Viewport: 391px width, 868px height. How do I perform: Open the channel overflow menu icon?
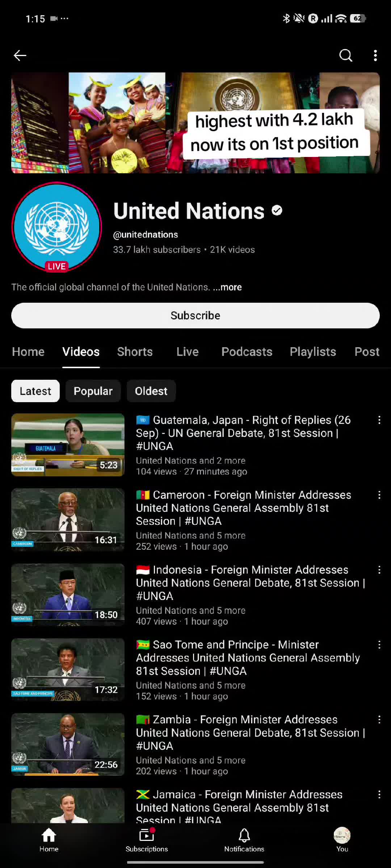(x=375, y=55)
